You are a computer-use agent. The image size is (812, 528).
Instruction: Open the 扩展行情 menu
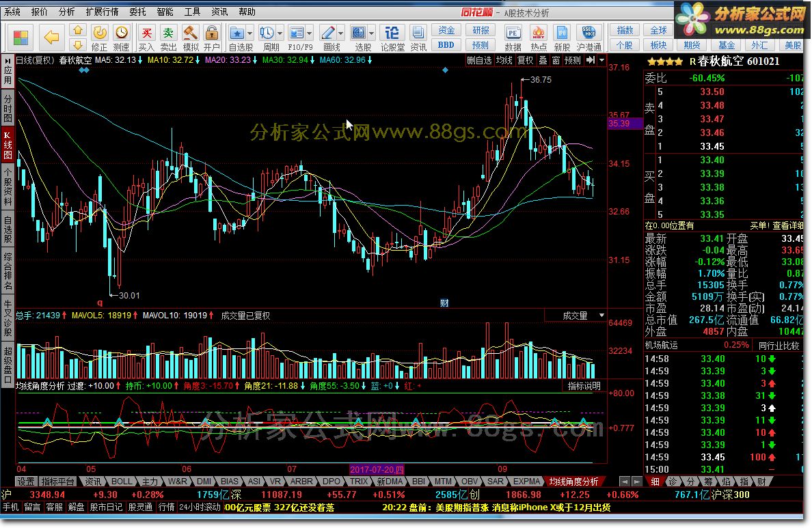pyautogui.click(x=101, y=12)
